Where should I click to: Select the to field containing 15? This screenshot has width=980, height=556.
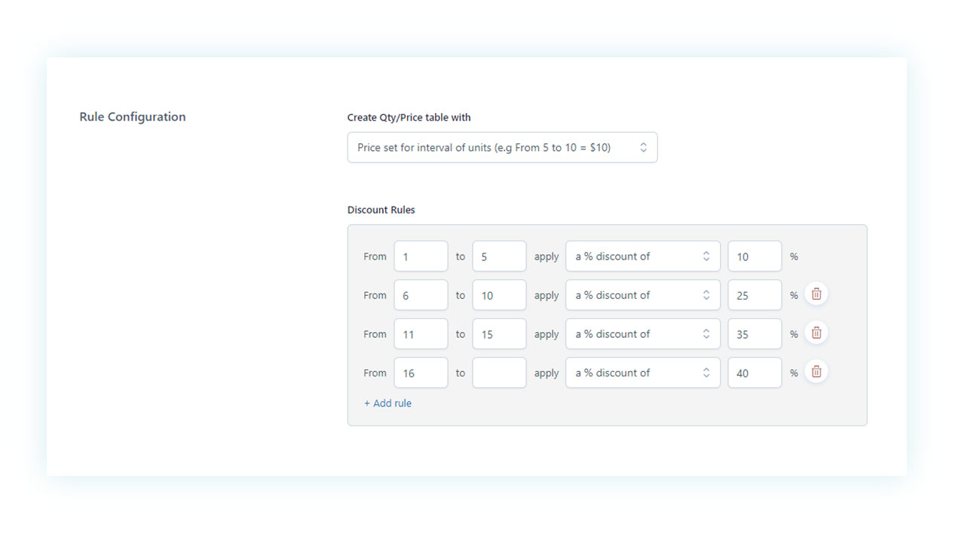[499, 334]
